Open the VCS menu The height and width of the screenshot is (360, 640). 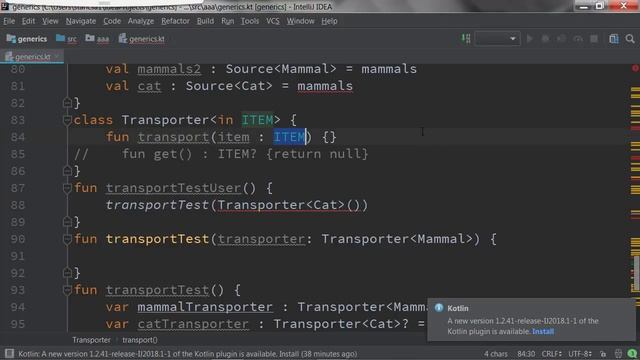coord(273,21)
